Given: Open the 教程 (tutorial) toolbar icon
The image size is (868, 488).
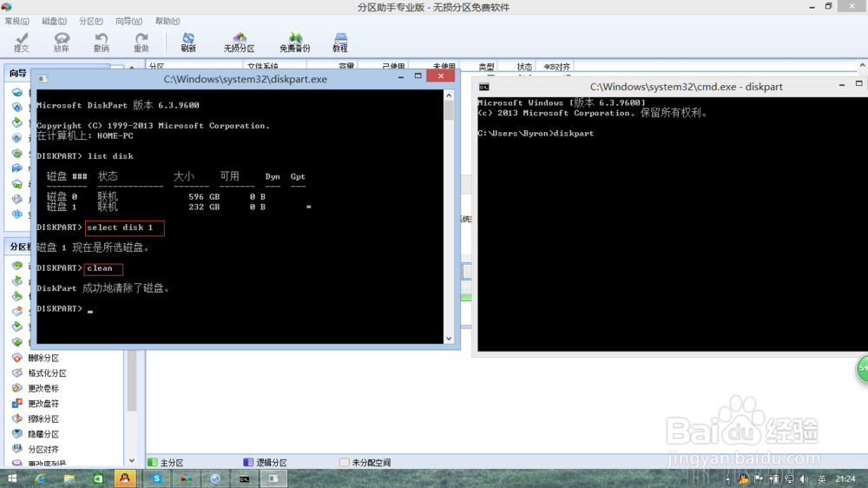Looking at the screenshot, I should 340,42.
